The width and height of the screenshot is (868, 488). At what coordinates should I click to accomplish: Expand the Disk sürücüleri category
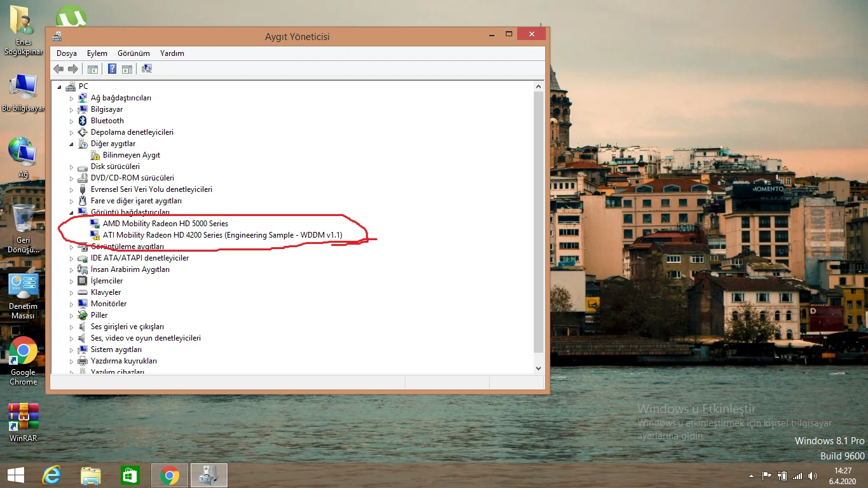tap(72, 167)
